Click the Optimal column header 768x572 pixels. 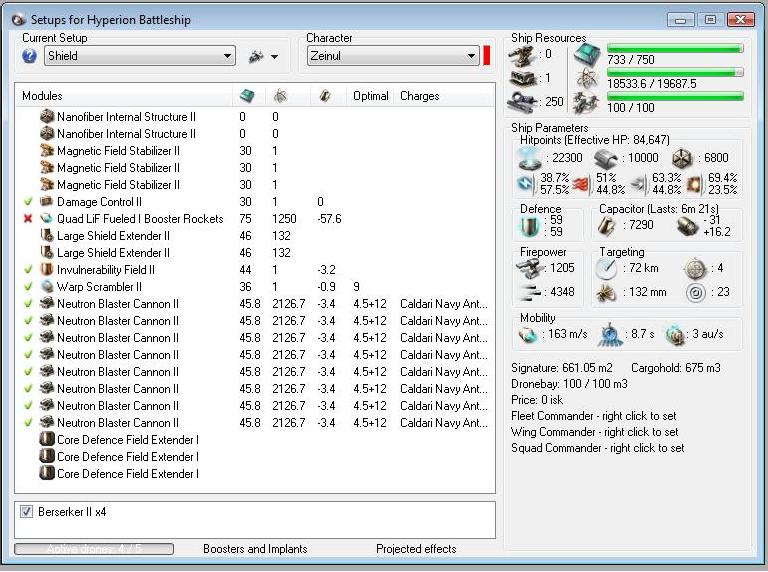click(x=370, y=96)
